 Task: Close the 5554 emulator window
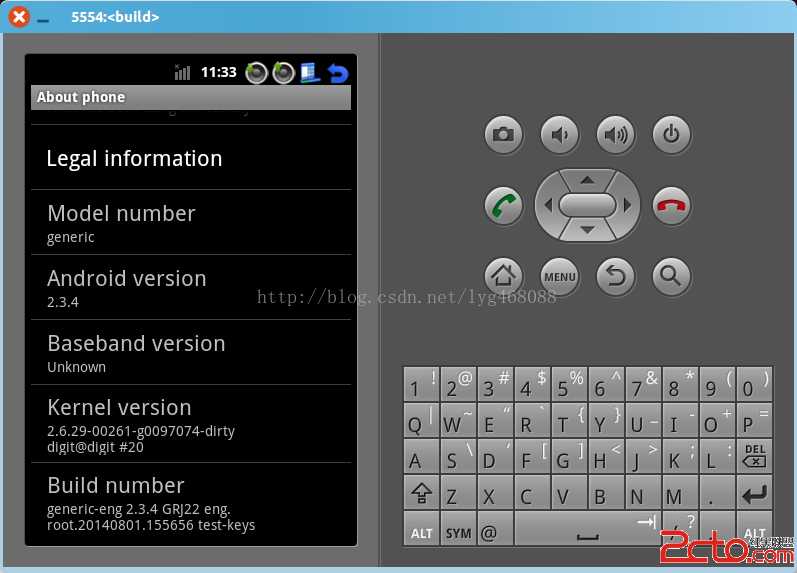tap(19, 17)
